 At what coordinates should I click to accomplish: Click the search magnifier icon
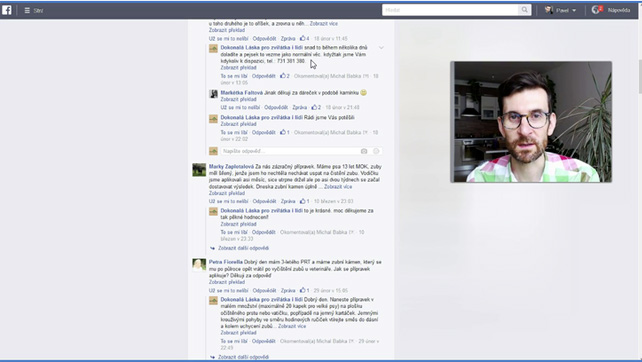tap(524, 10)
